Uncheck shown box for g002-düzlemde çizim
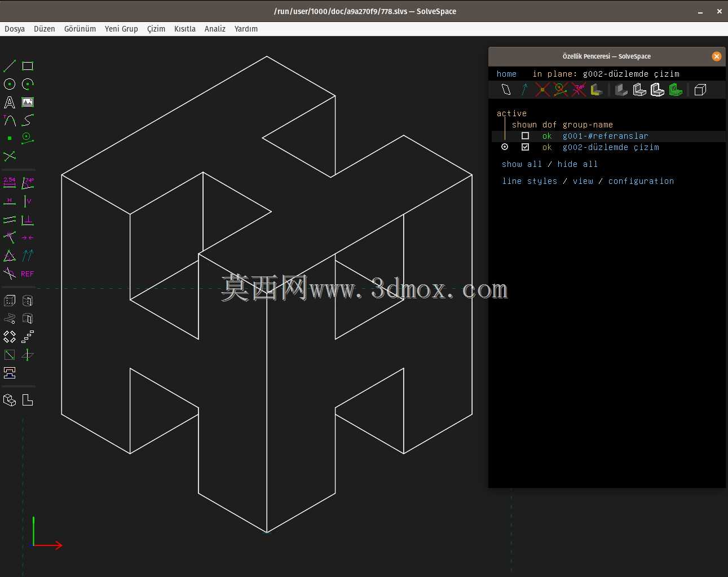728x577 pixels. pos(525,147)
